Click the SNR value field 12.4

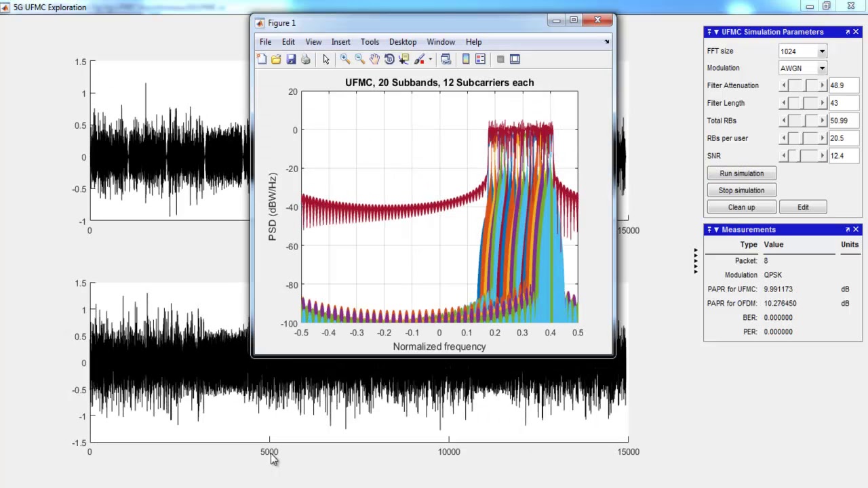coord(844,156)
